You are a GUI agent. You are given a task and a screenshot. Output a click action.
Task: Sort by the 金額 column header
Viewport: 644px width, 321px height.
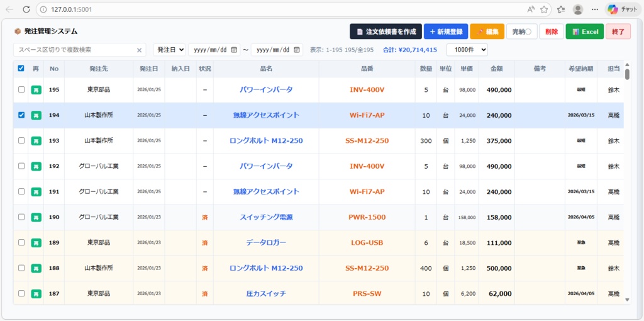(x=497, y=69)
